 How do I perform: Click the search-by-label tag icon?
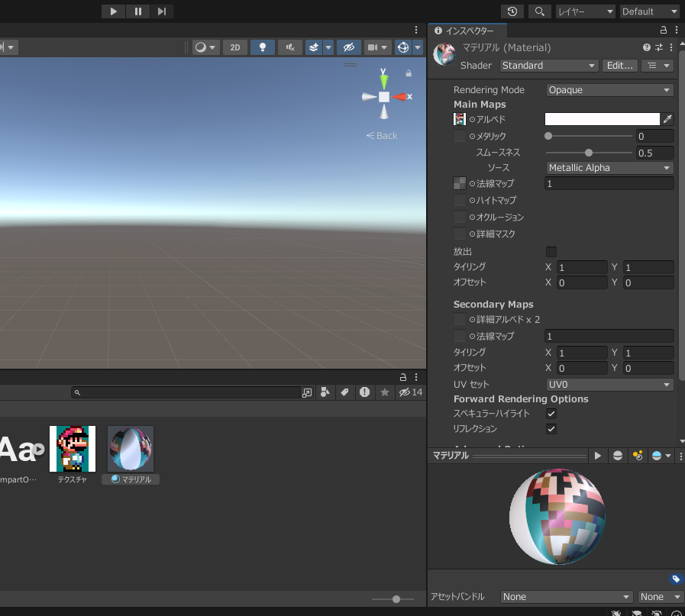[x=344, y=392]
